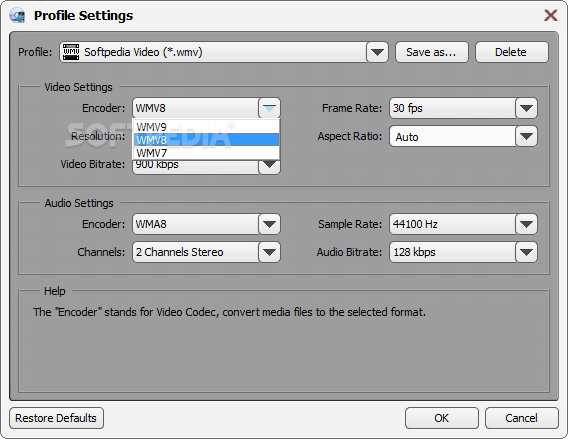Click the Save as... button

click(431, 52)
